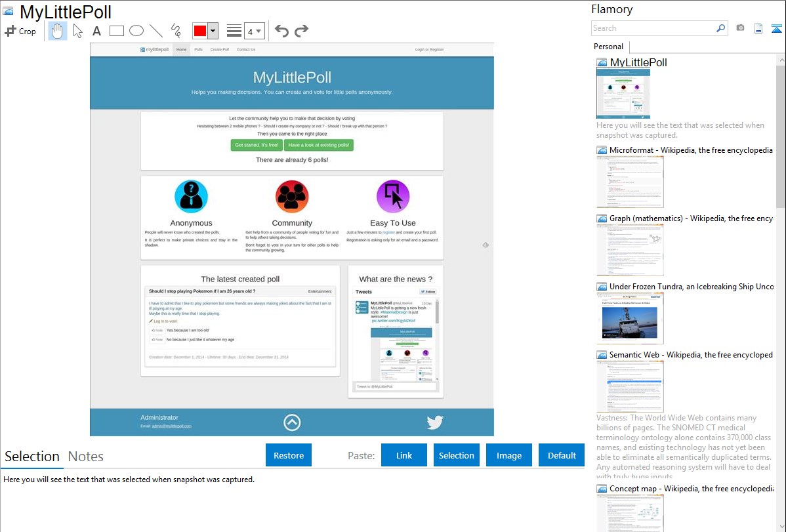Image resolution: width=786 pixels, height=532 pixels.
Task: Click the 'Under Frozen Tundra, an Icebreaking Ship' title
Action: coord(692,287)
